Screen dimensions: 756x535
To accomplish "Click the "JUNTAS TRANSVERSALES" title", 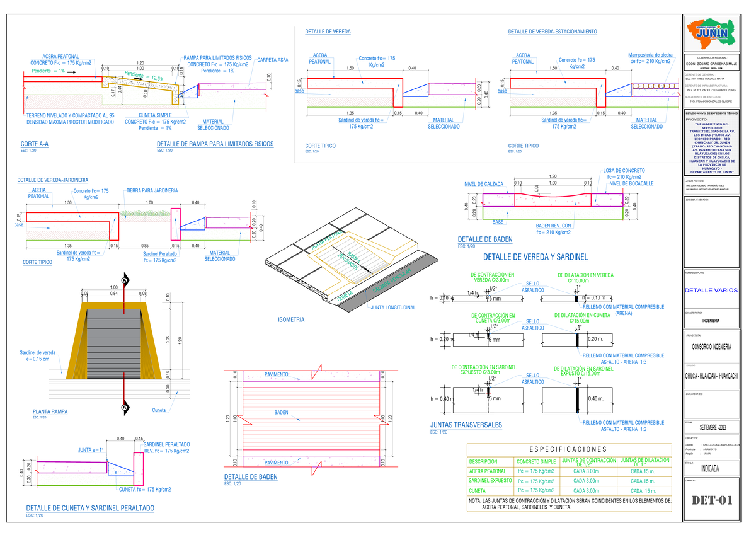I will [466, 425].
